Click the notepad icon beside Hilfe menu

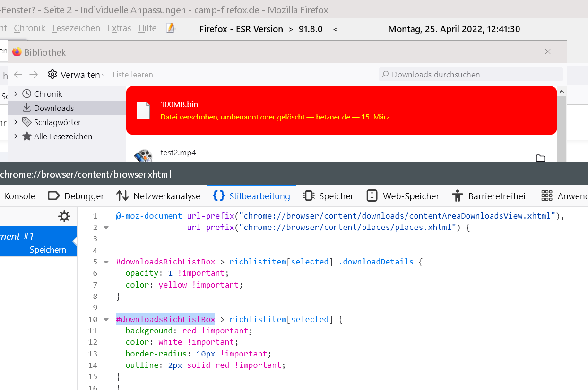171,28
